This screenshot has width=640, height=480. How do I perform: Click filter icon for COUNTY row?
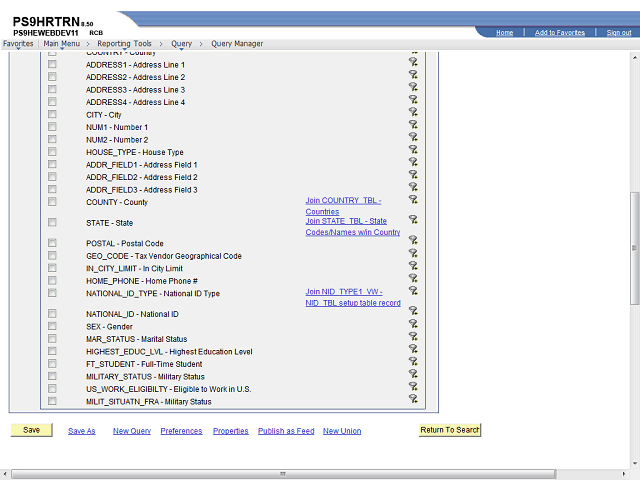(413, 199)
